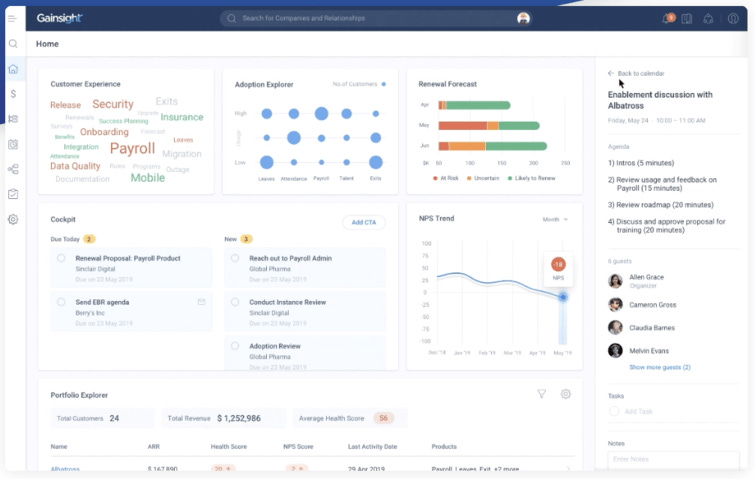Click the Uncertain legend item
Screen dimensions: 755x479
[483, 178]
